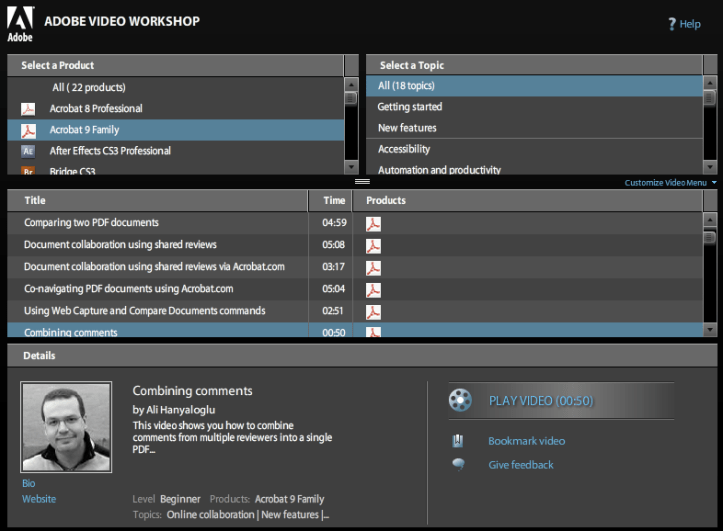
Task: Open the Help link
Action: (x=690, y=24)
